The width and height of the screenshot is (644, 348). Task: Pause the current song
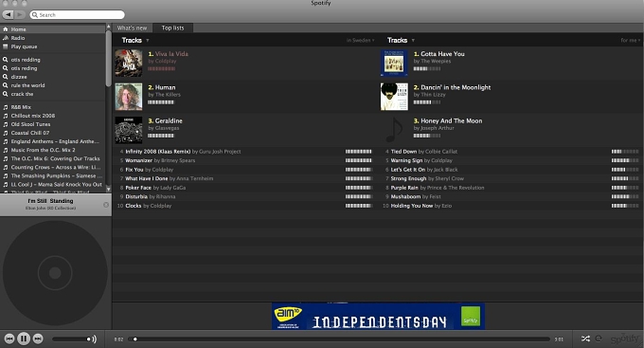(24, 339)
